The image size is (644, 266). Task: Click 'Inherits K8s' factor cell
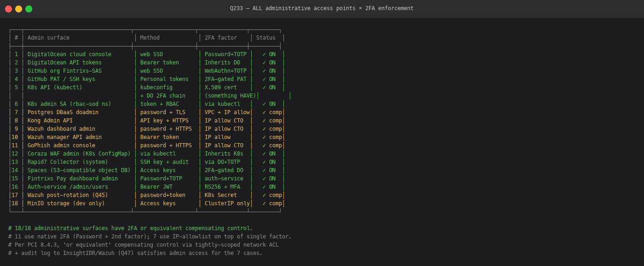(224, 154)
